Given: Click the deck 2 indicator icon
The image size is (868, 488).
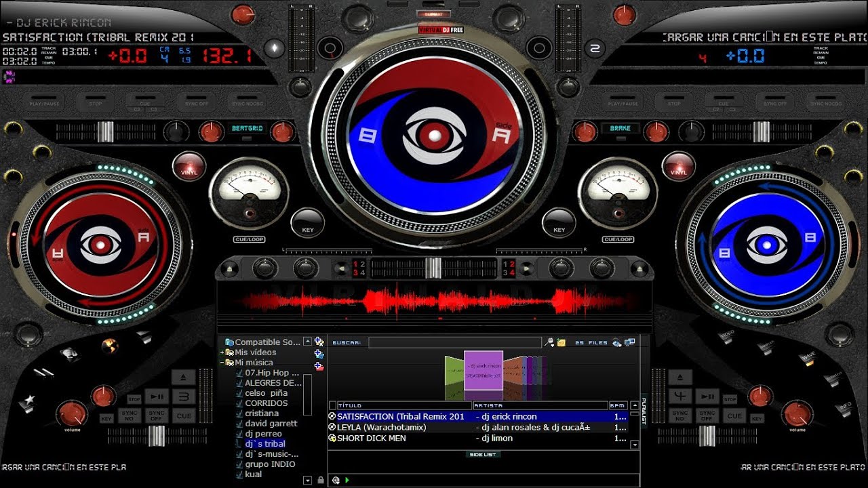Looking at the screenshot, I should pos(595,48).
